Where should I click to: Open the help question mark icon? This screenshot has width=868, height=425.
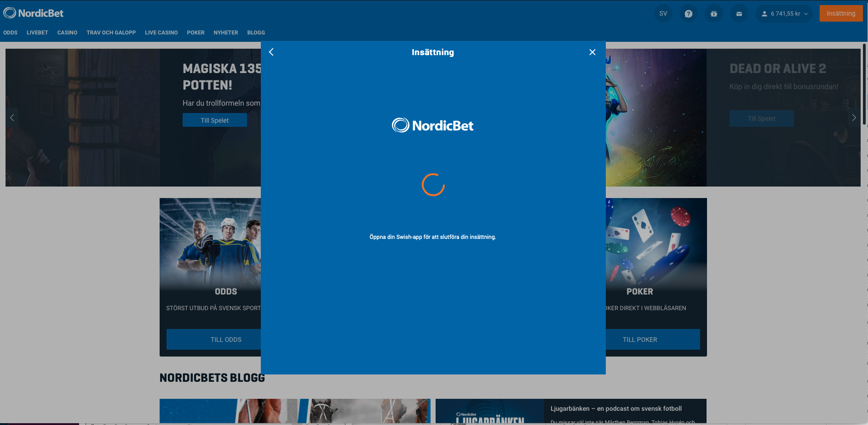click(x=688, y=14)
